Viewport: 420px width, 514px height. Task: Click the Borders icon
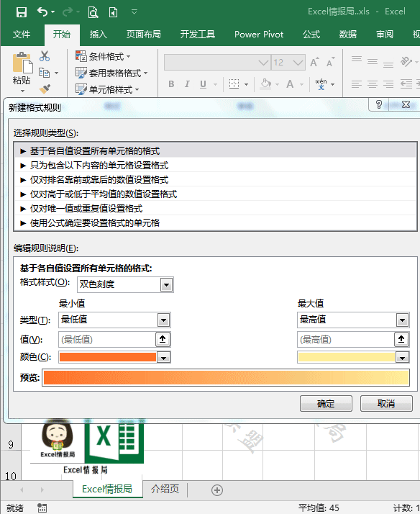coord(234,84)
